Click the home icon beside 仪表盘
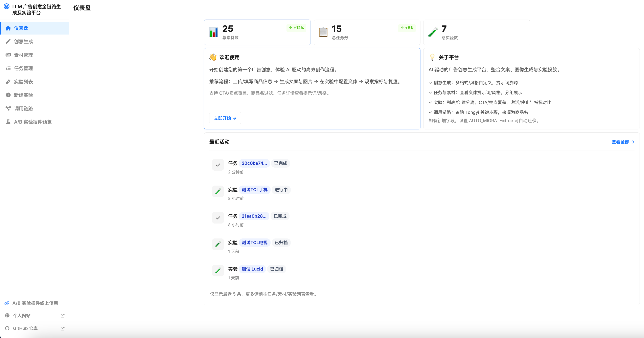This screenshot has height=338, width=644. pyautogui.click(x=8, y=28)
